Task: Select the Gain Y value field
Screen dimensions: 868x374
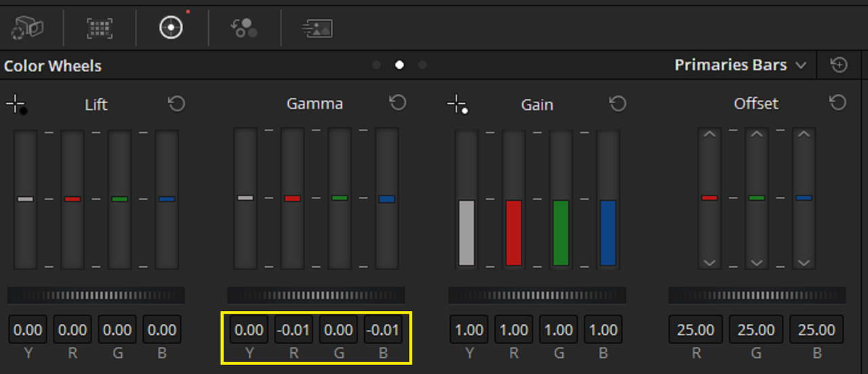Action: tap(469, 330)
